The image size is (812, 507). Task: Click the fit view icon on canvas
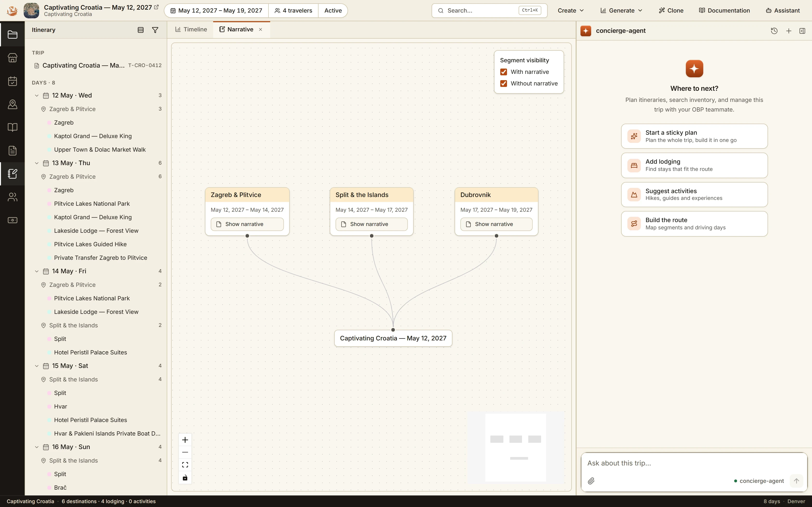[185, 465]
